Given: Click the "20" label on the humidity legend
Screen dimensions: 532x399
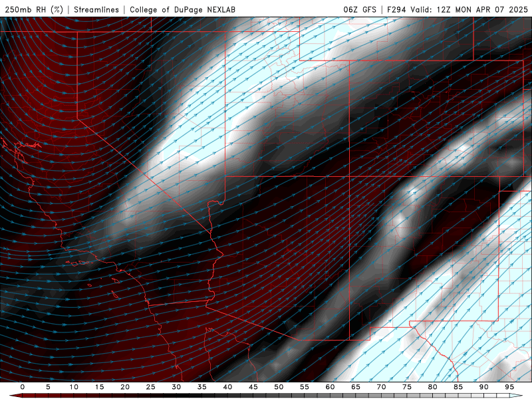Looking at the screenshot, I should (x=125, y=387).
